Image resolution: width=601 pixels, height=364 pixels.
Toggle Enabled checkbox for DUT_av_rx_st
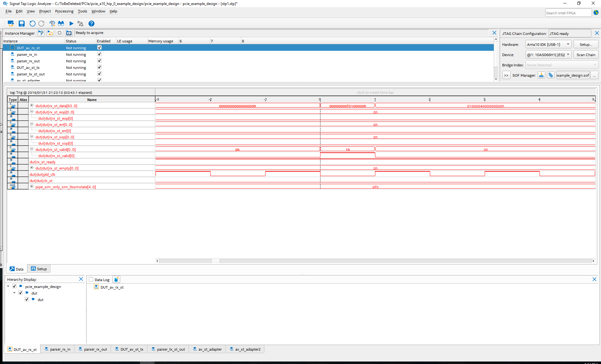[99, 47]
